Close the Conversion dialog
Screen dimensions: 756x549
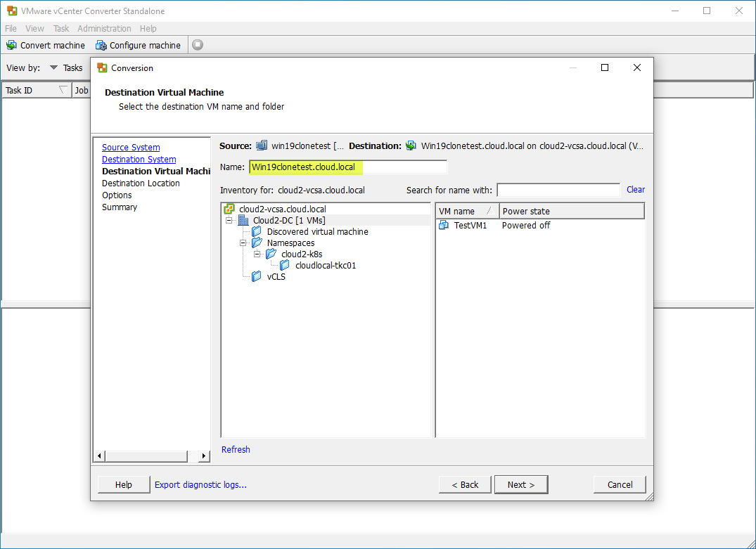pyautogui.click(x=637, y=67)
